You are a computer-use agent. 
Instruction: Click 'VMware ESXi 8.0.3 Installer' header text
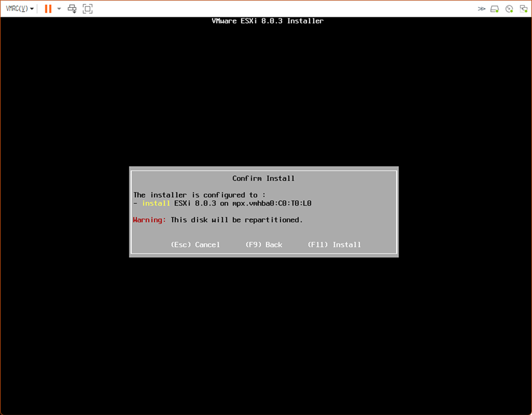267,21
